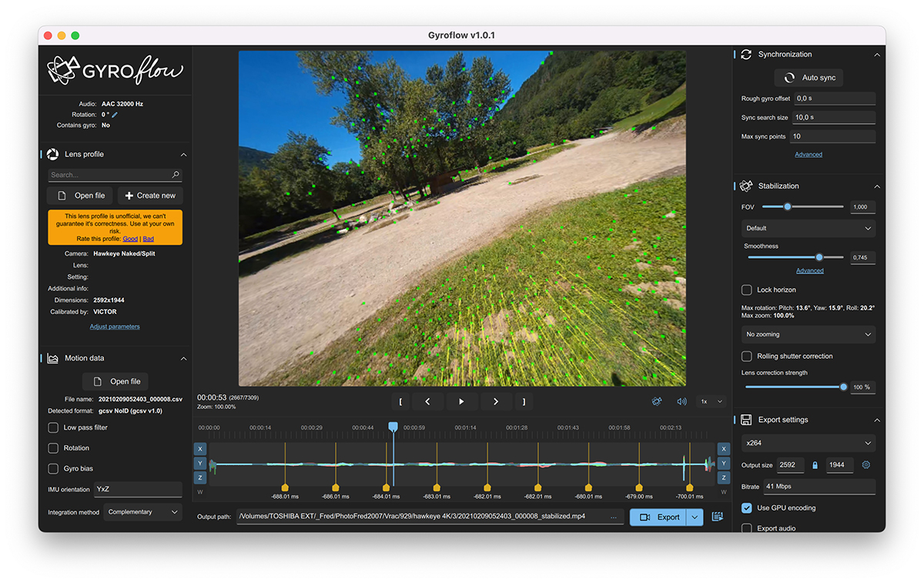Click the ellipsis to browse output path

613,518
